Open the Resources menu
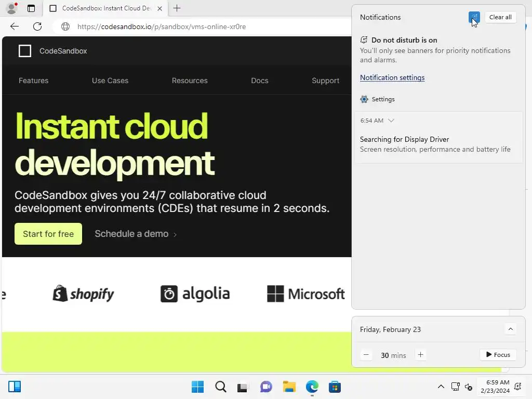The image size is (532, 399). [x=190, y=81]
